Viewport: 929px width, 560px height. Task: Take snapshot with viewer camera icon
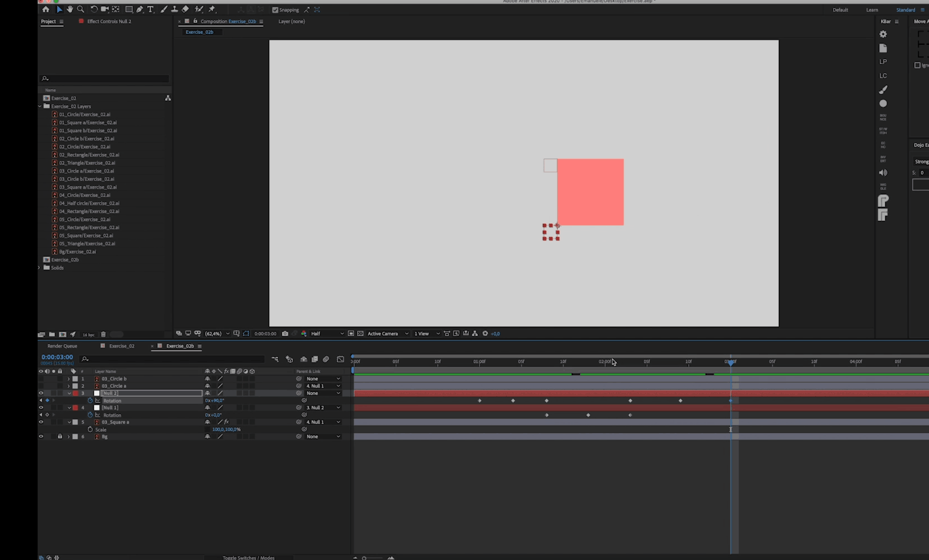[x=285, y=333]
